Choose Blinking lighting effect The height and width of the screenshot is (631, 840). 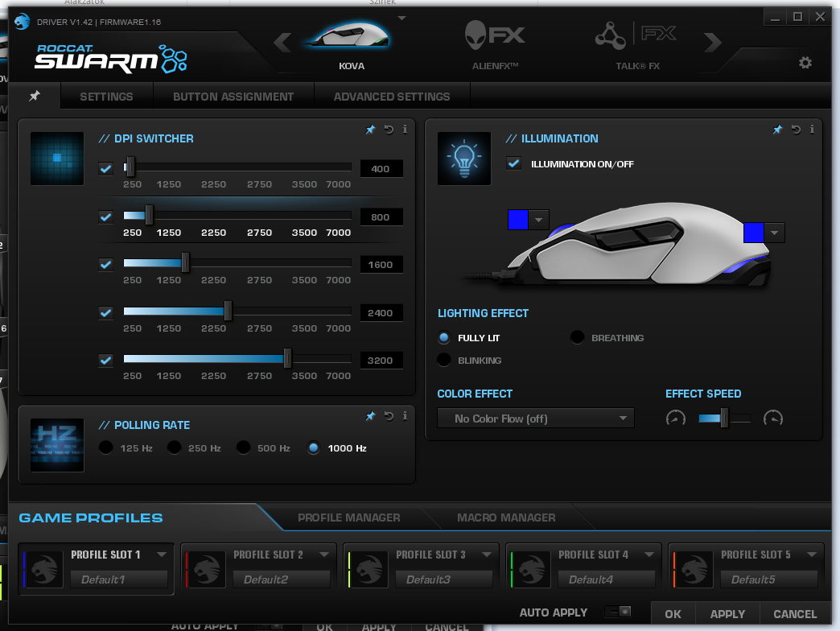[x=444, y=360]
